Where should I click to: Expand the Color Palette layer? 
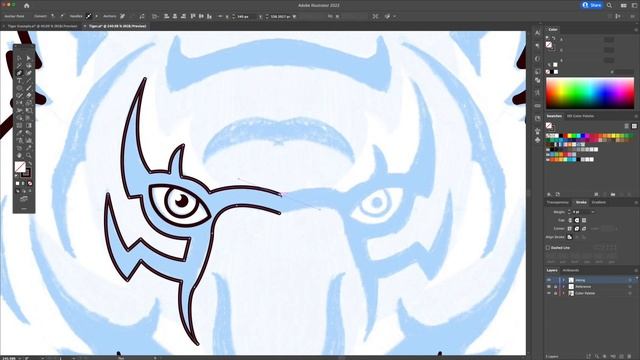564,293
